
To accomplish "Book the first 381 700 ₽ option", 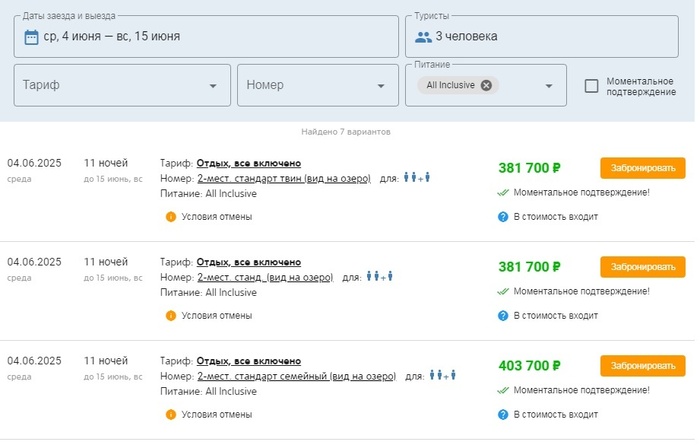I will pos(642,168).
